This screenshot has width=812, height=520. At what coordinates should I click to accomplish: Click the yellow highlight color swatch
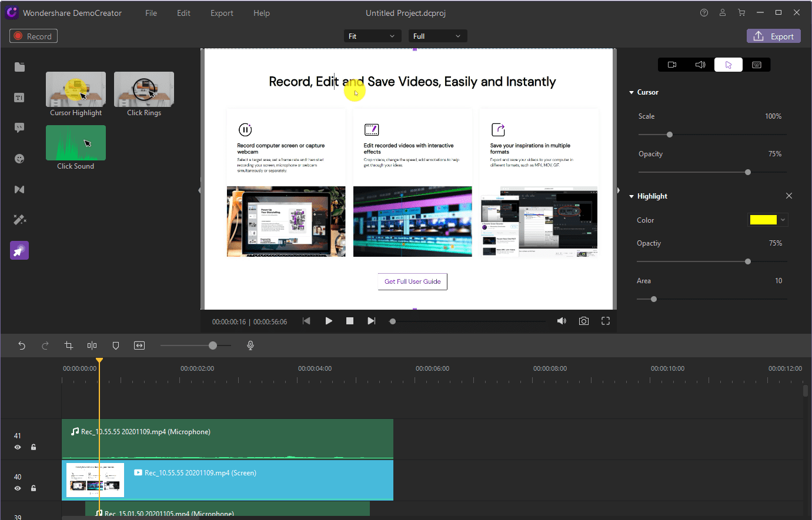pyautogui.click(x=763, y=220)
